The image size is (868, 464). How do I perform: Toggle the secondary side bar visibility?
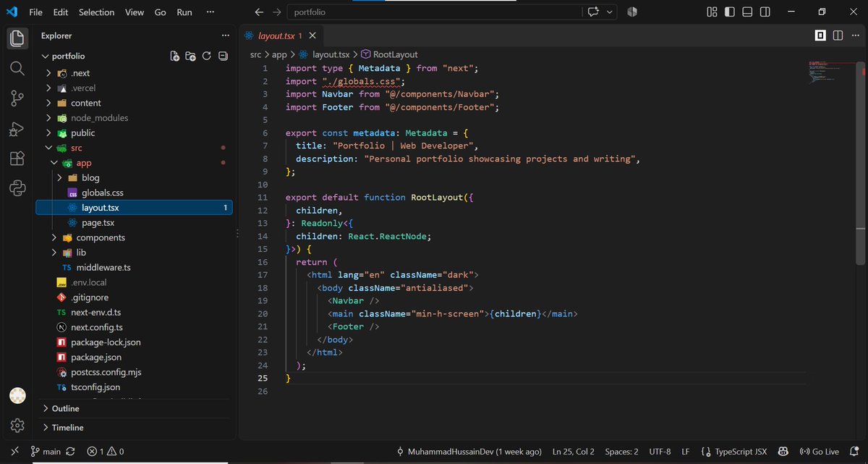[766, 12]
